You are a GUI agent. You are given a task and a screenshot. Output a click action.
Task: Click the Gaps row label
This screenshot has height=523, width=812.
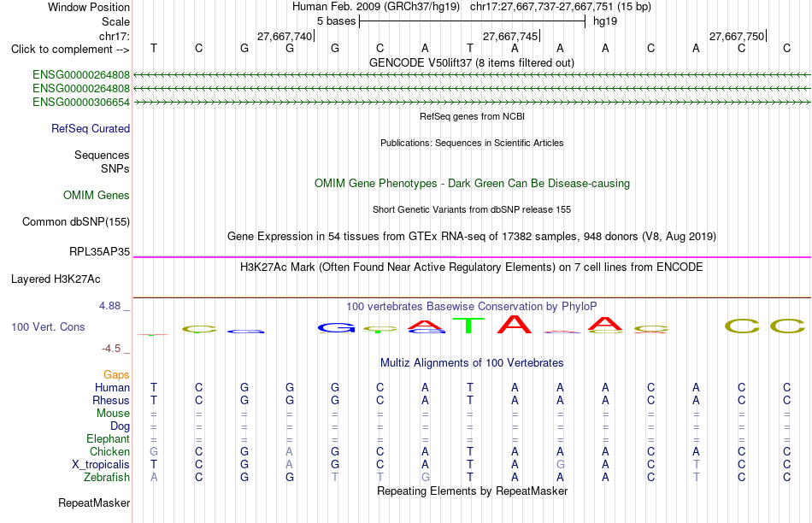pyautogui.click(x=116, y=374)
